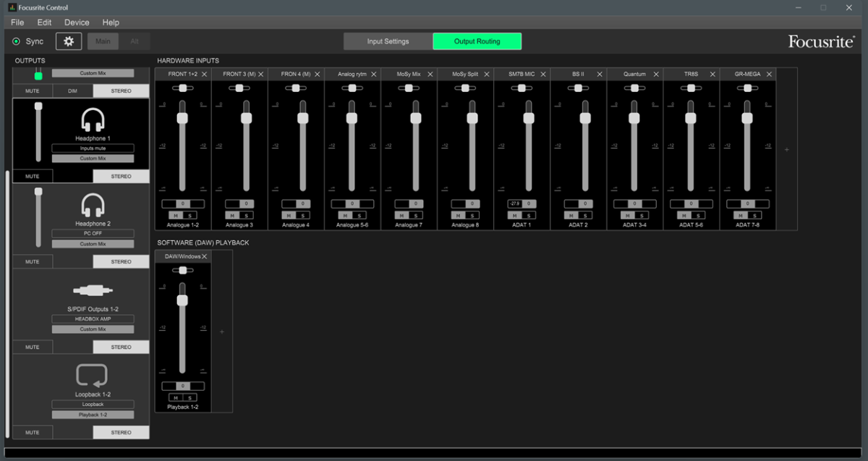The height and width of the screenshot is (461, 868).
Task: Solo the ADAT 2 channel
Action: point(585,215)
